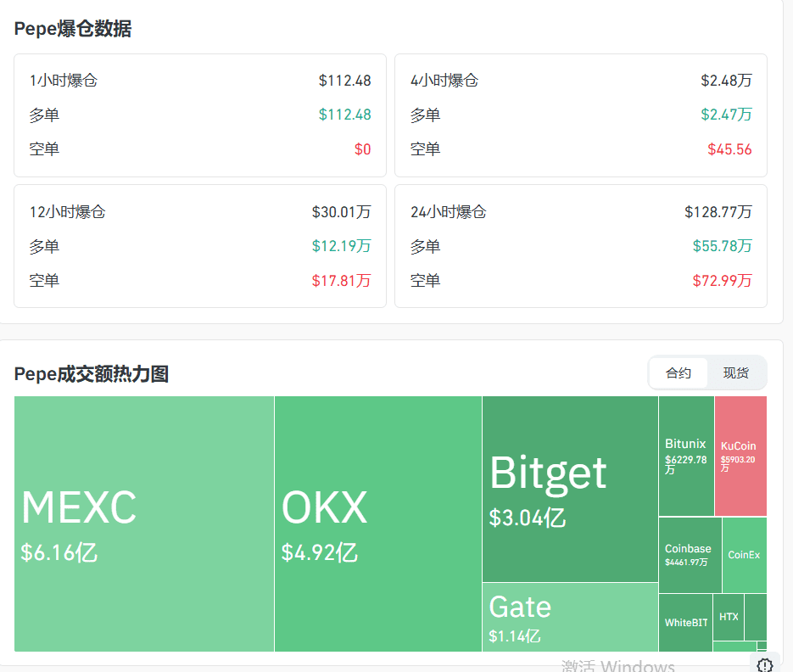Click the 12小时 空单 value $17.81万
The height and width of the screenshot is (672, 793).
click(x=342, y=281)
